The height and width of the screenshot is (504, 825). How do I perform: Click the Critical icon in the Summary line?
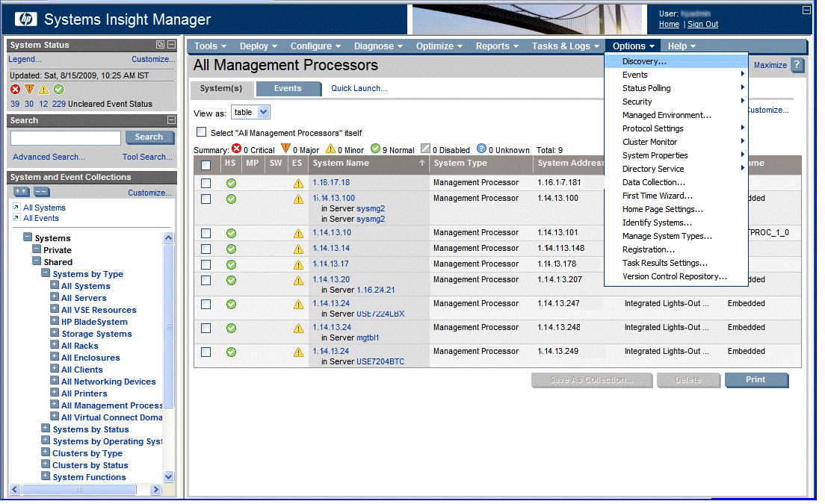(236, 149)
